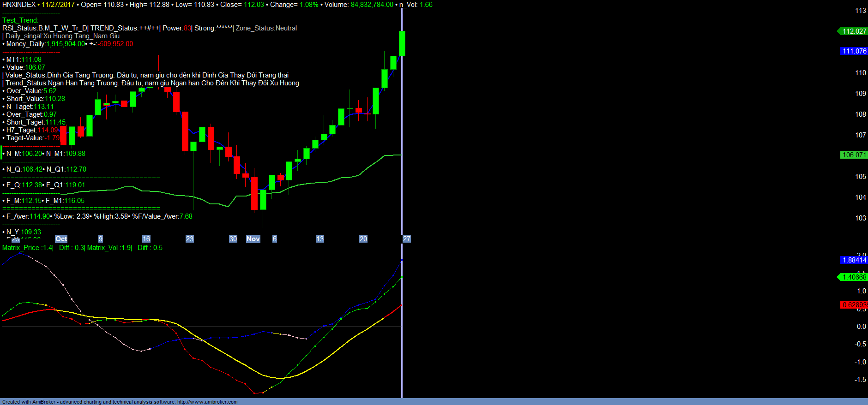868x405 pixels.
Task: Select the blue 111.076 price label
Action: point(854,51)
